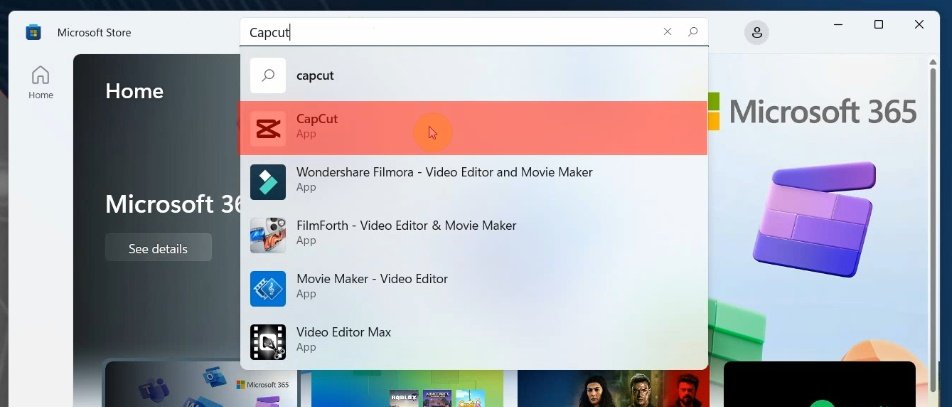Click the FilmForth app icon

[268, 235]
